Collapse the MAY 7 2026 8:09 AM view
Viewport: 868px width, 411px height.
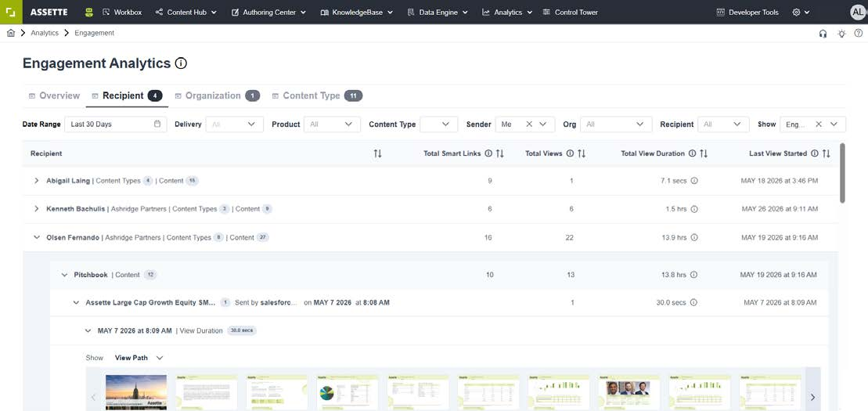point(88,330)
